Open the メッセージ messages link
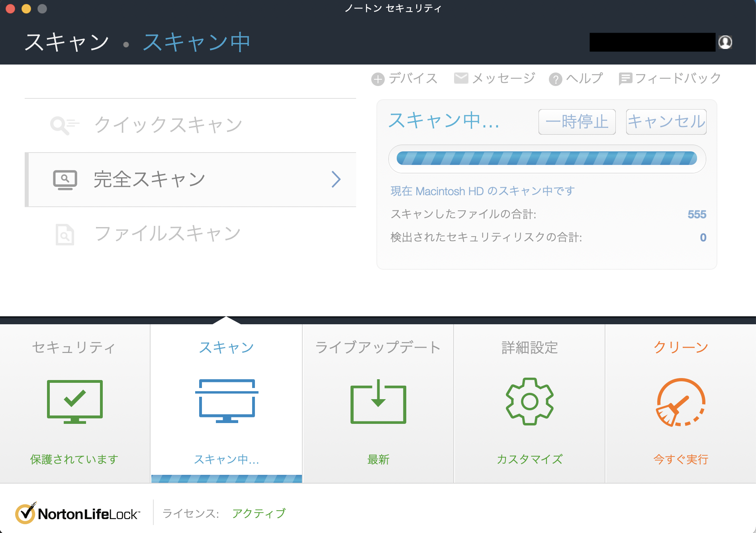Image resolution: width=756 pixels, height=533 pixels. (495, 78)
